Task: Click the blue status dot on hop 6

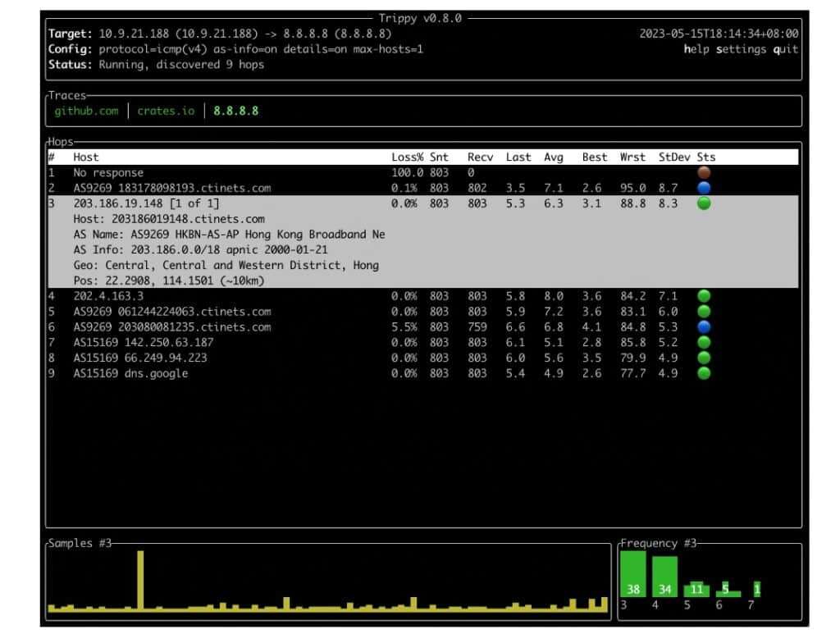Action: point(703,327)
